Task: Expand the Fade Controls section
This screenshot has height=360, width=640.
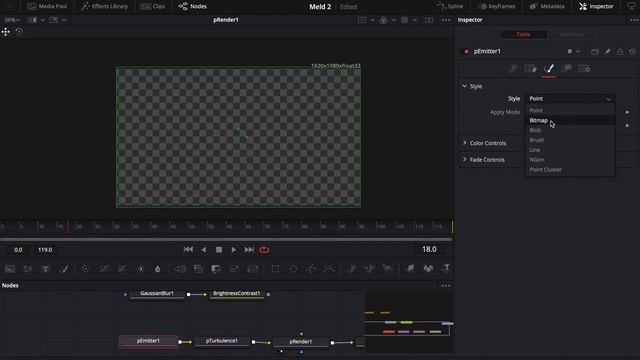Action: [x=464, y=160]
